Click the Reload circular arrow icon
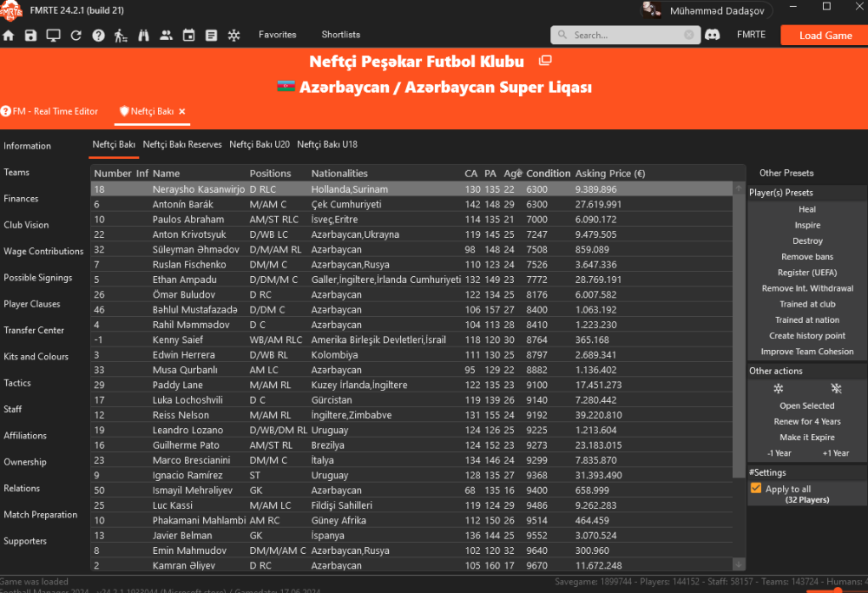The width and height of the screenshot is (868, 593). 76,36
